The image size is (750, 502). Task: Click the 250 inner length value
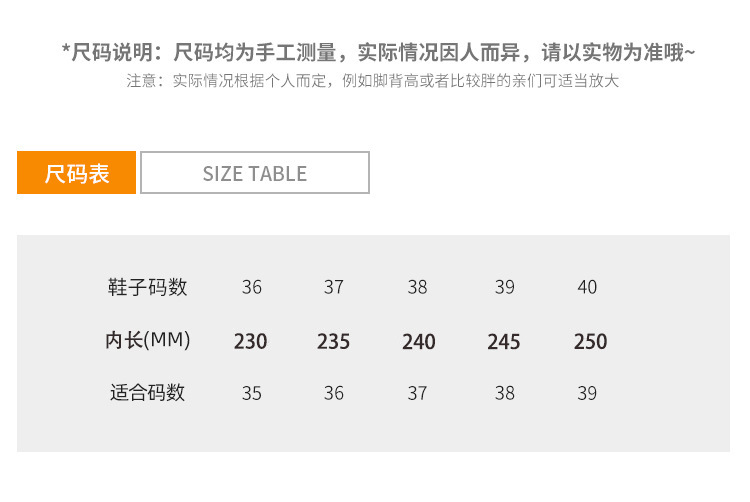(591, 341)
